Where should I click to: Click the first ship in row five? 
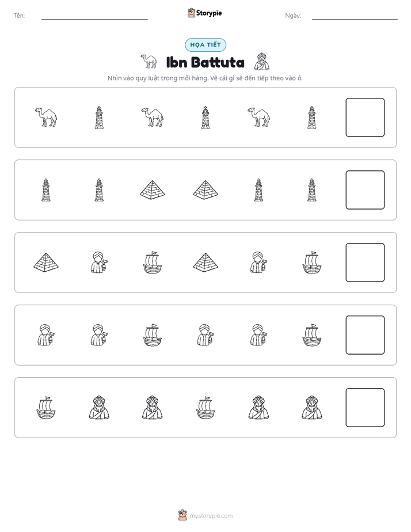pos(46,408)
